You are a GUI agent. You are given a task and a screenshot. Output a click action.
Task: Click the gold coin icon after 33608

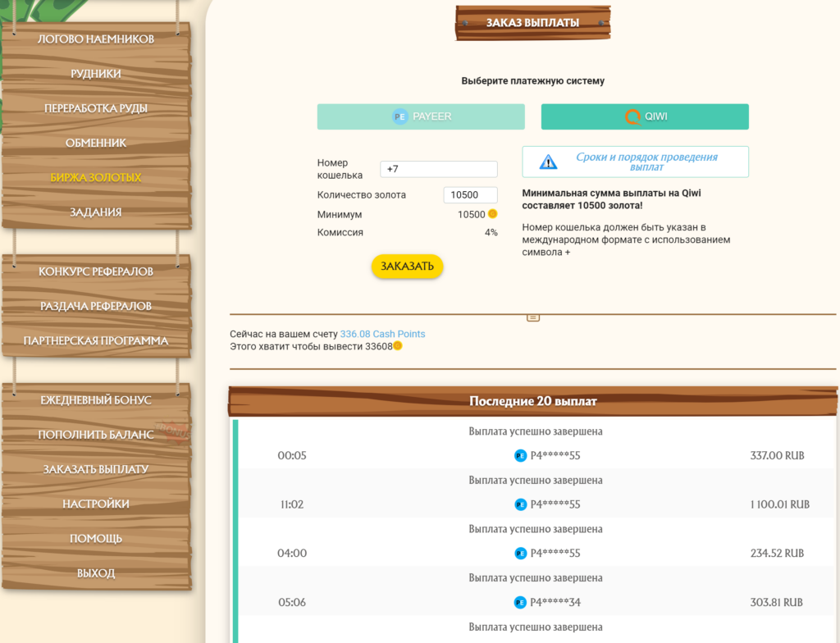(398, 346)
